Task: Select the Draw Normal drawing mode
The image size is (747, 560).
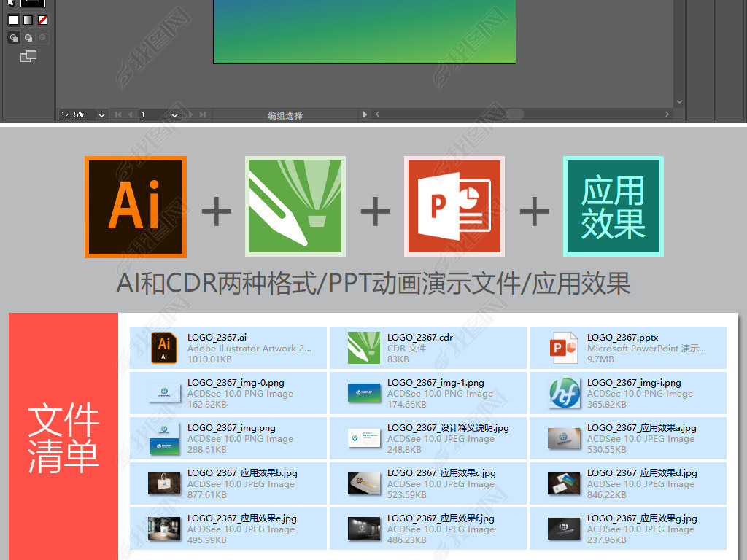Action: [14, 38]
